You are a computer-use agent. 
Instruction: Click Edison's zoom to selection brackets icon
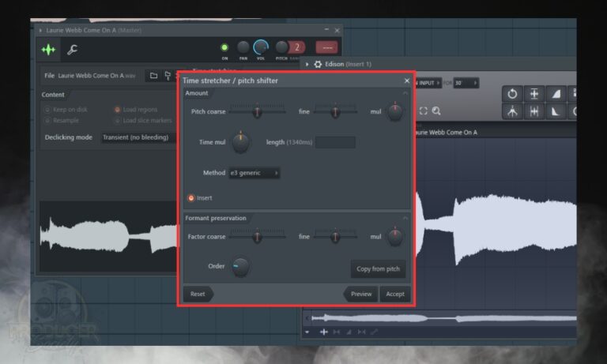[423, 111]
